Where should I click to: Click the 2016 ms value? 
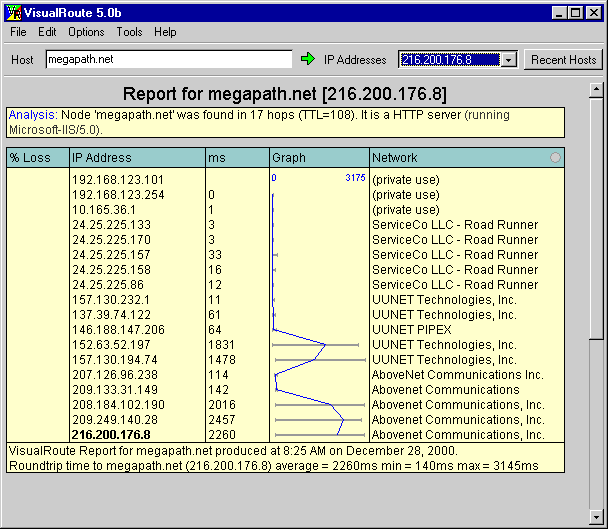point(222,405)
